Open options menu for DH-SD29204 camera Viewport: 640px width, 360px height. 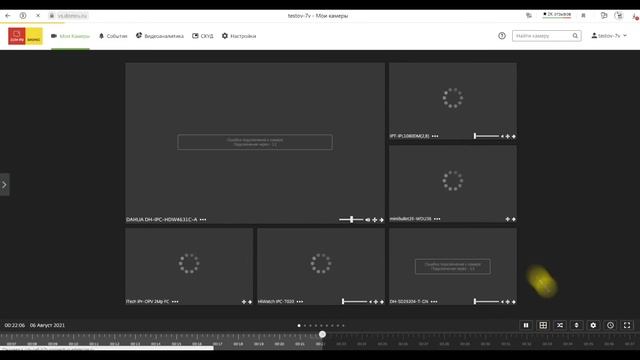(x=434, y=302)
